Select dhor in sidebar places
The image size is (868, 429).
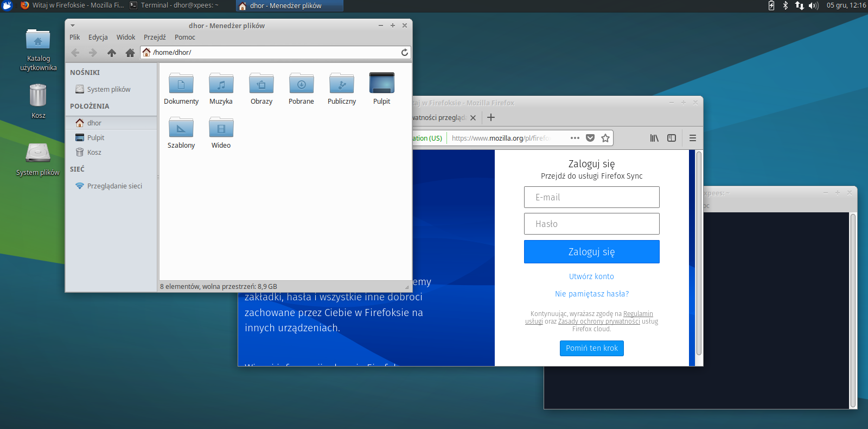111,123
